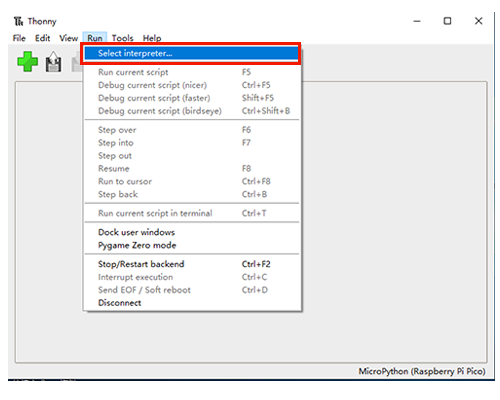Collapse the open Run menu
This screenshot has width=500, height=400.
(x=95, y=38)
